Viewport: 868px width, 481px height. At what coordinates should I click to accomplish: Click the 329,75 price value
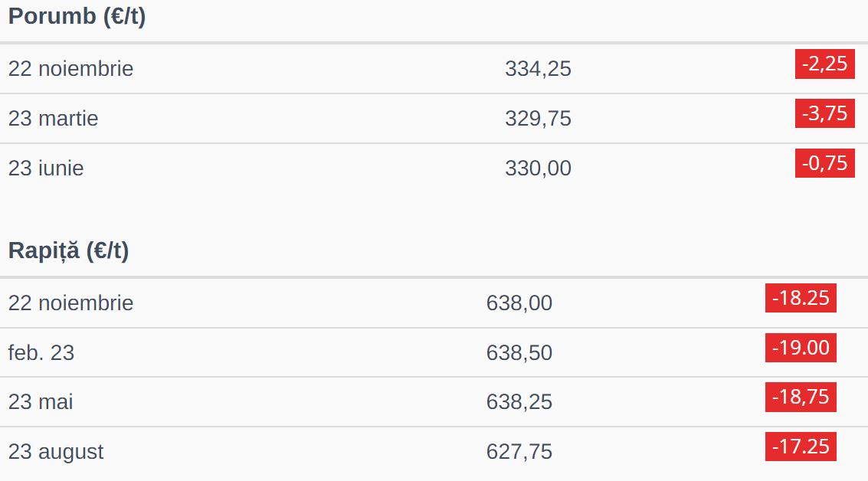538,119
